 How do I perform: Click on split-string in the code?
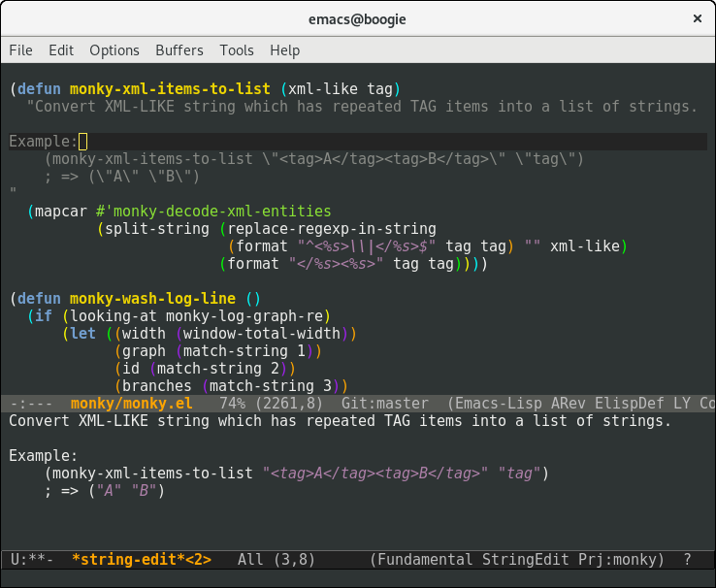[156, 229]
